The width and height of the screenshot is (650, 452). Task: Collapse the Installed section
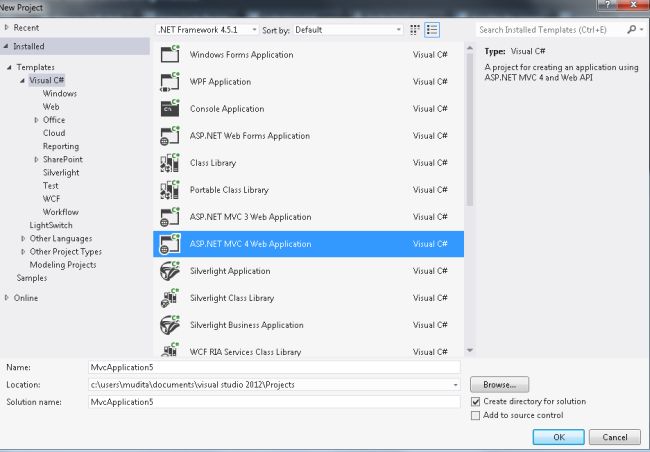tap(6, 46)
